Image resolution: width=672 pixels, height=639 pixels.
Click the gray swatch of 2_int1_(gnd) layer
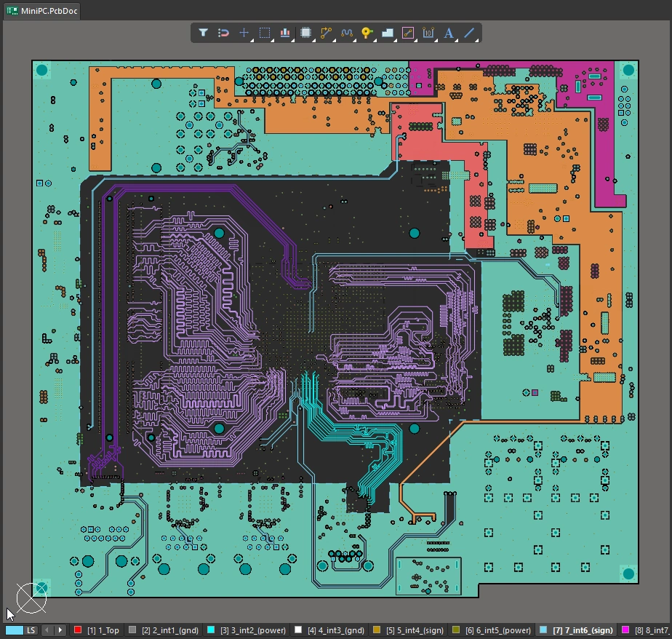(x=132, y=630)
